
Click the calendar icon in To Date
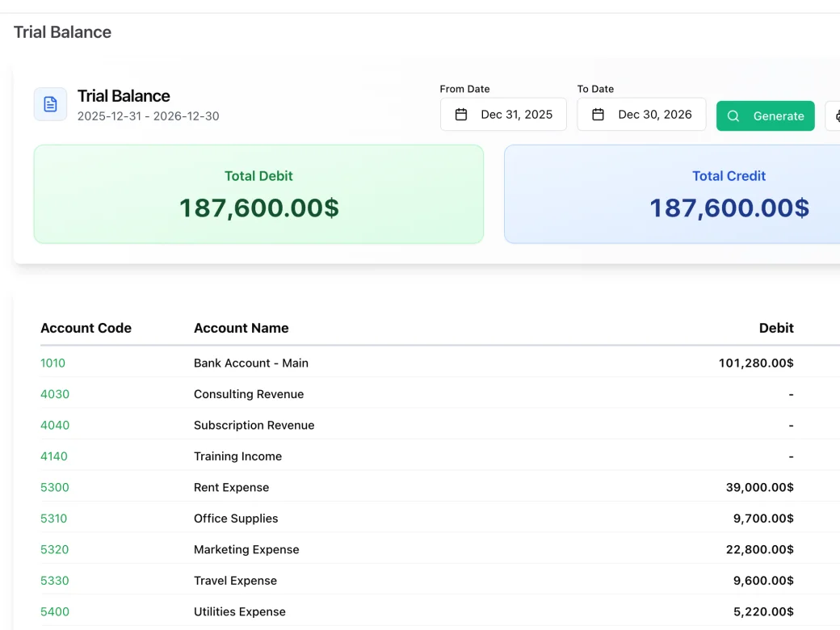coord(598,115)
